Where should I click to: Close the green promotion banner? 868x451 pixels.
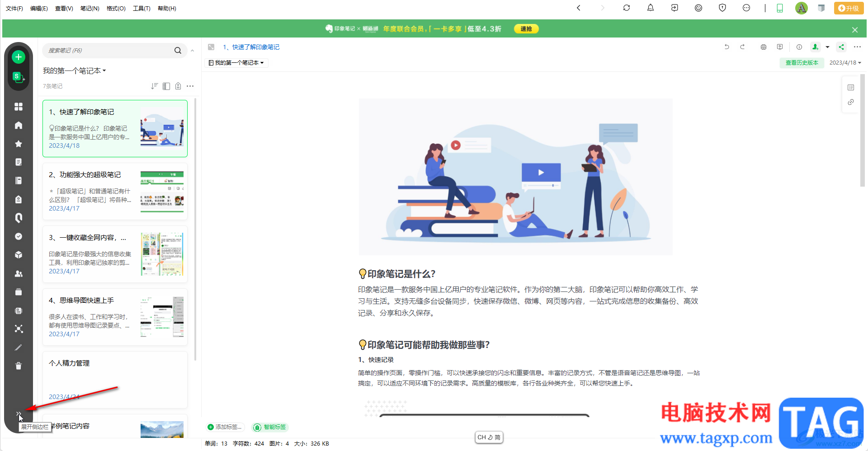pos(854,30)
